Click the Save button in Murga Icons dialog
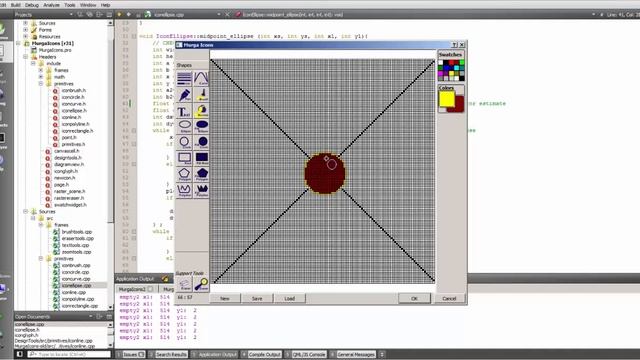Viewport: 640px width, 360px height. click(257, 298)
